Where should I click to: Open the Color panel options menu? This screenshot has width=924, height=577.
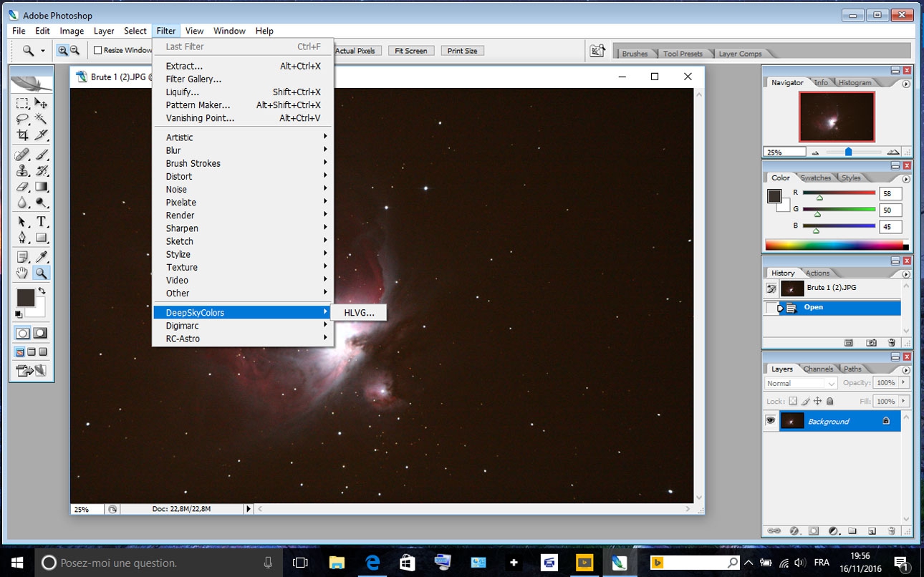click(x=906, y=179)
